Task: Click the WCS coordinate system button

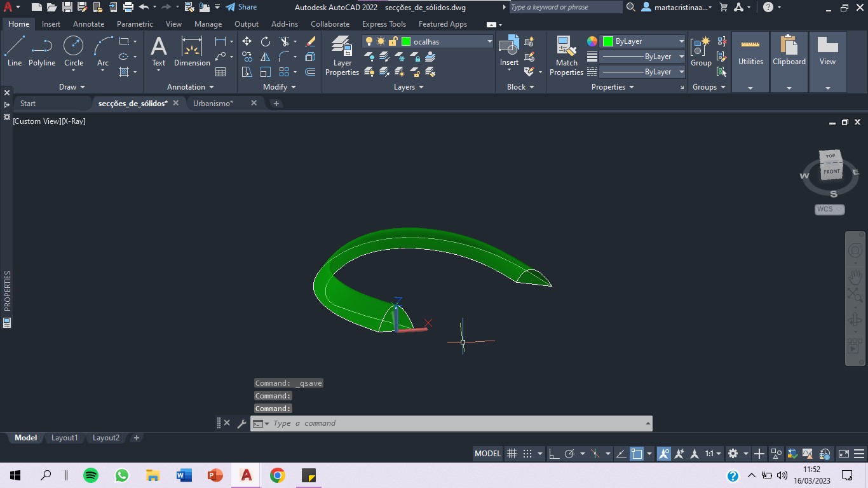Action: (829, 209)
